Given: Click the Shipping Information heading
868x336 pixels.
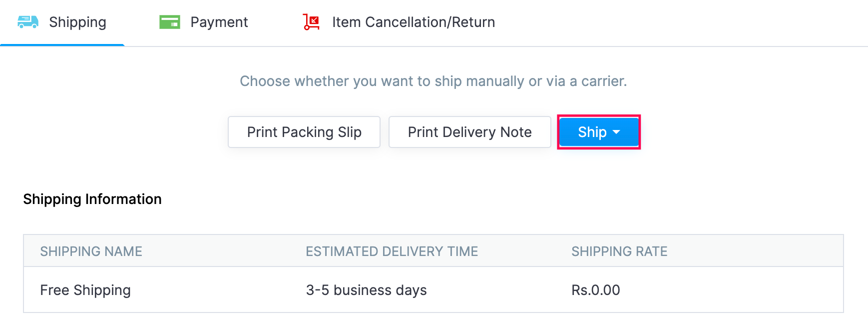Looking at the screenshot, I should [92, 199].
